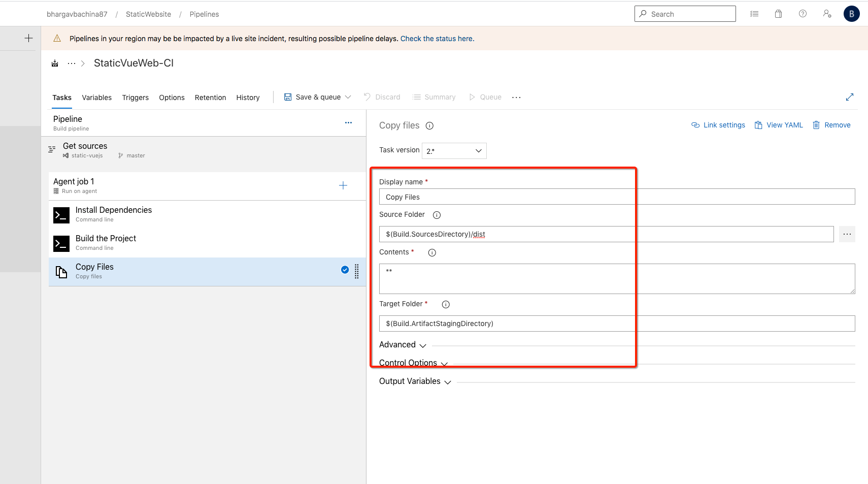Open the profile avatar B
The width and height of the screenshot is (868, 484).
851,14
